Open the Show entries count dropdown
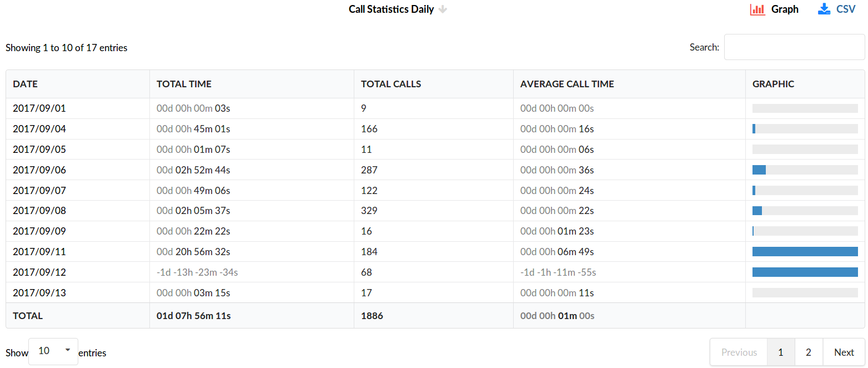868x368 pixels. point(53,351)
